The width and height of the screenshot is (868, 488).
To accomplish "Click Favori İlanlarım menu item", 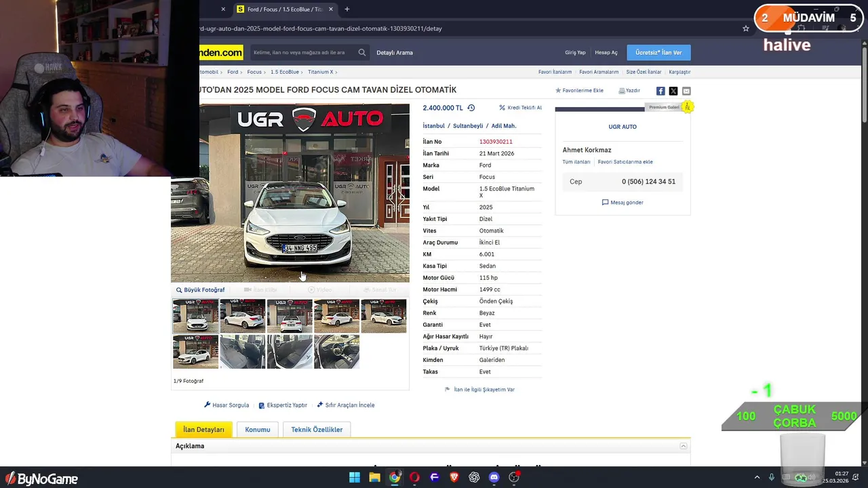I will click(555, 72).
